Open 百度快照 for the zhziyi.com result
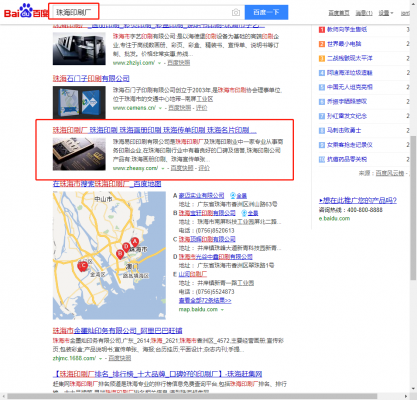Image resolution: width=417 pixels, height=400 pixels. tap(179, 63)
